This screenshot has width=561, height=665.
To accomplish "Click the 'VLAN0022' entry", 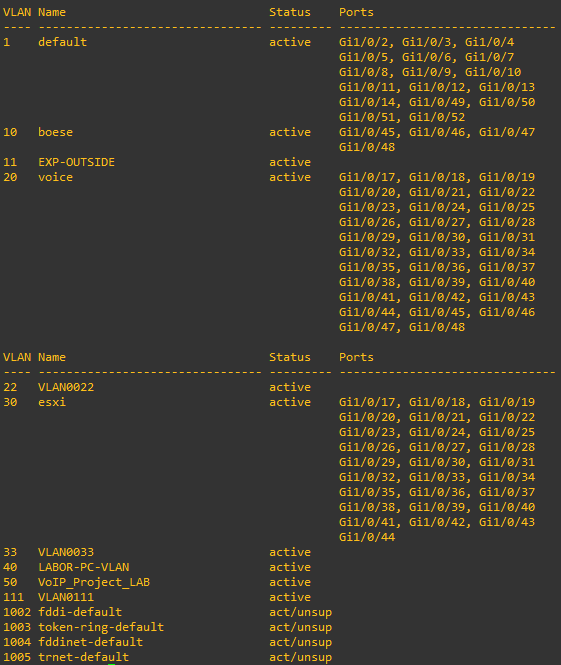I will point(66,387).
